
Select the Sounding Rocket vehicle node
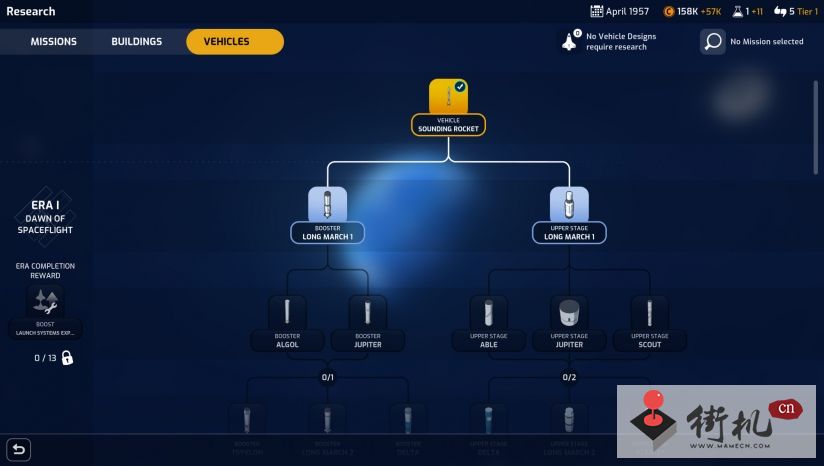click(x=448, y=108)
